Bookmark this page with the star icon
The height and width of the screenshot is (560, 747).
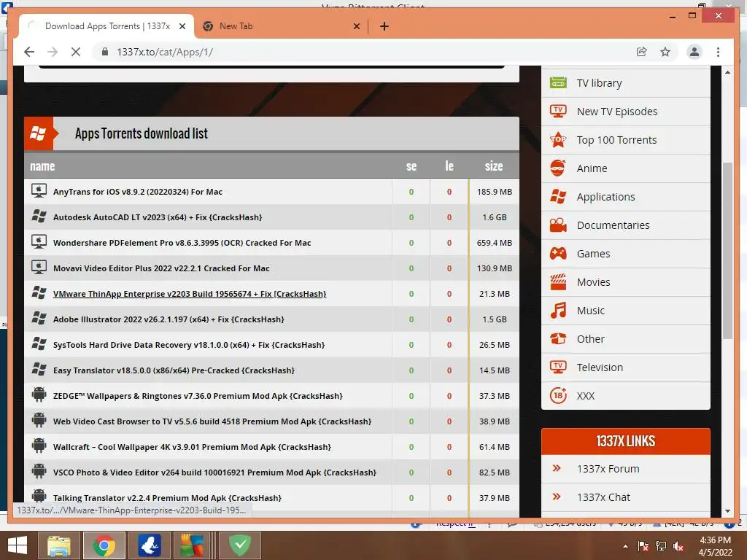pyautogui.click(x=665, y=52)
